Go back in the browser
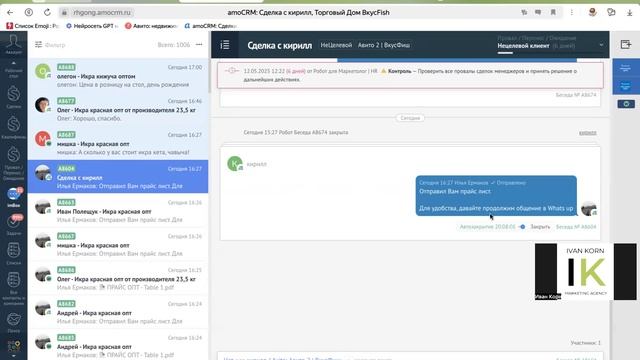640x360 pixels. (x=10, y=12)
